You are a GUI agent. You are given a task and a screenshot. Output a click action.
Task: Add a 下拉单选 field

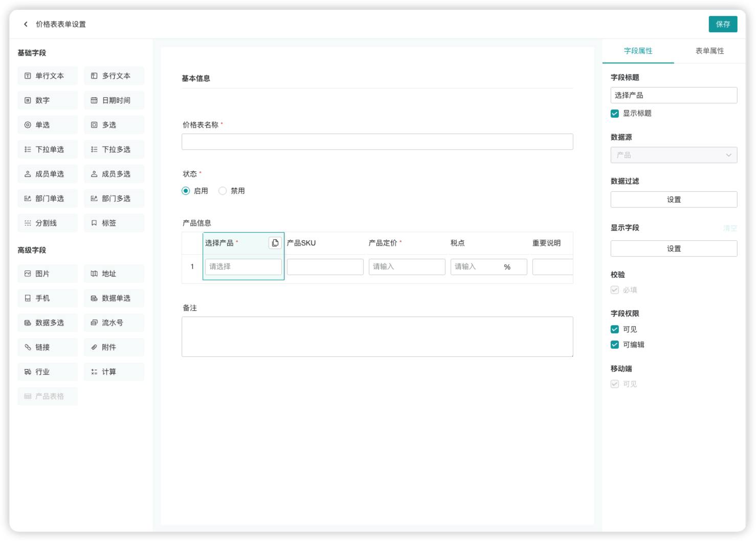click(48, 149)
